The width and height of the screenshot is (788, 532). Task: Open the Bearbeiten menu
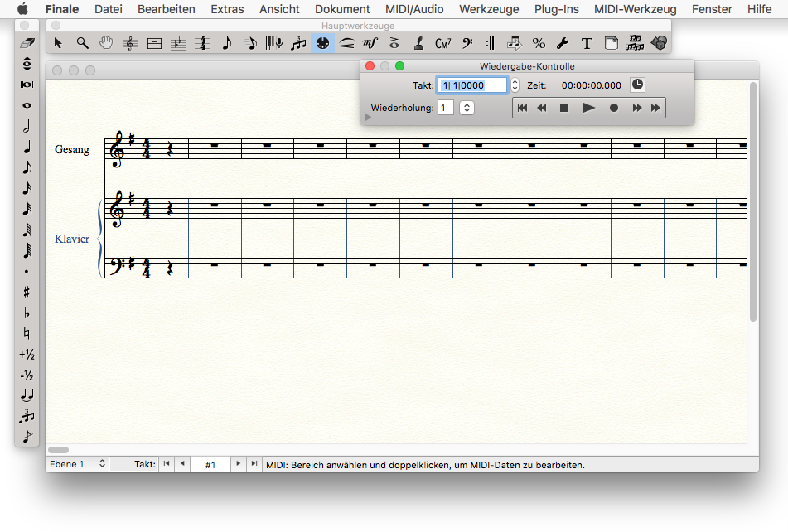tap(167, 9)
